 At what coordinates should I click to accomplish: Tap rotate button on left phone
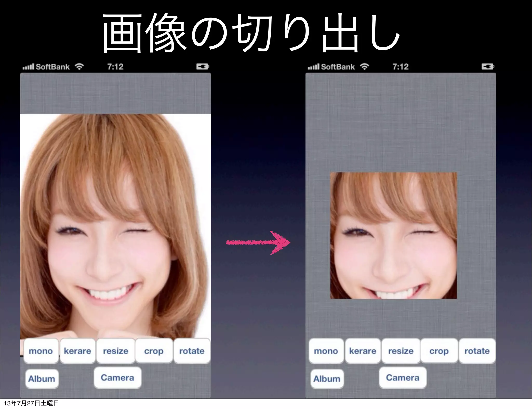tap(192, 351)
